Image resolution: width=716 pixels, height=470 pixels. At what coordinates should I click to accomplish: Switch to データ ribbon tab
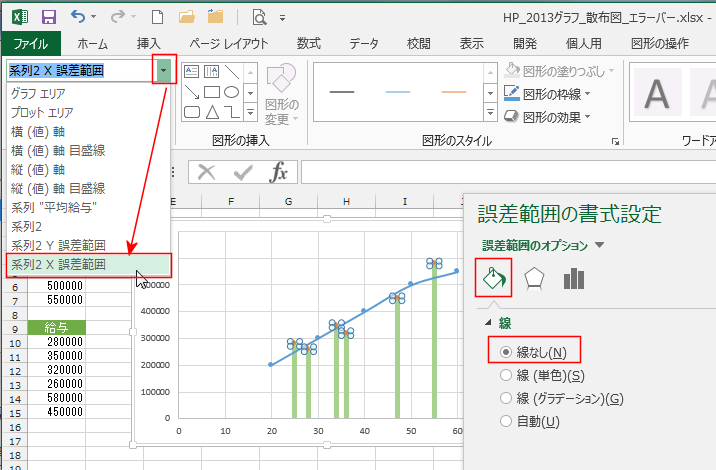[364, 44]
